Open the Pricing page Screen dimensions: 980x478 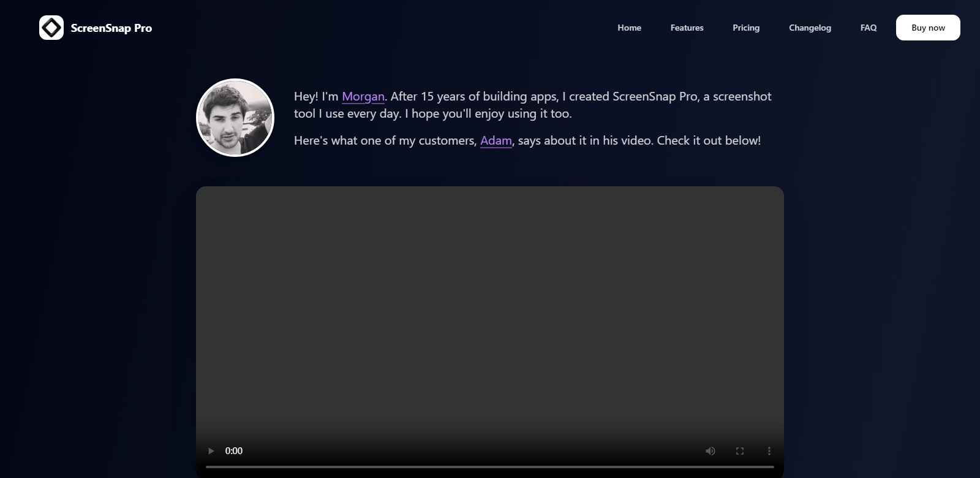click(x=746, y=28)
